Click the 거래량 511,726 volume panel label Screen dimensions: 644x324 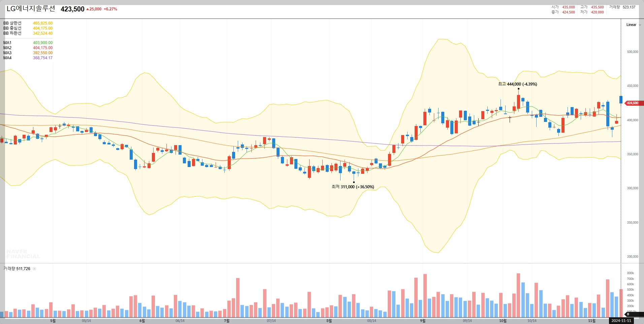coord(17,269)
